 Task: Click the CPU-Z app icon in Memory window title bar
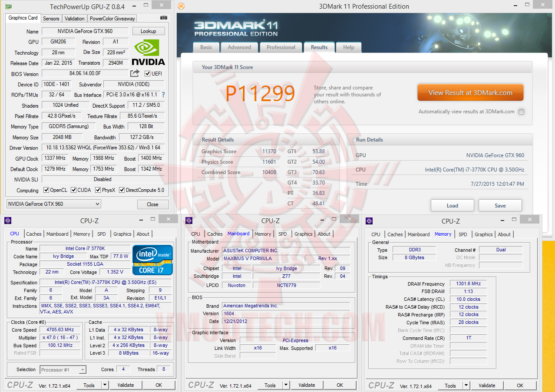(370, 221)
